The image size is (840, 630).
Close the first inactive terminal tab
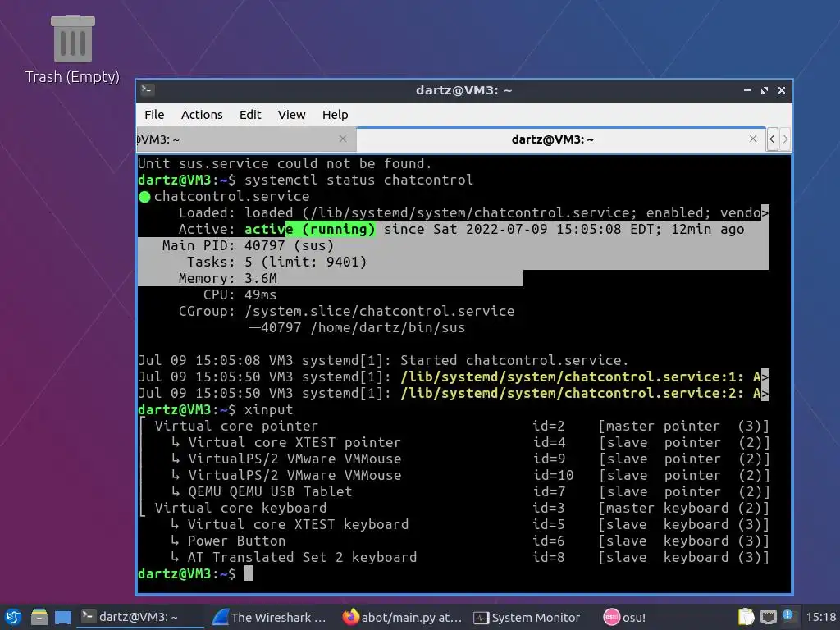[x=343, y=139]
